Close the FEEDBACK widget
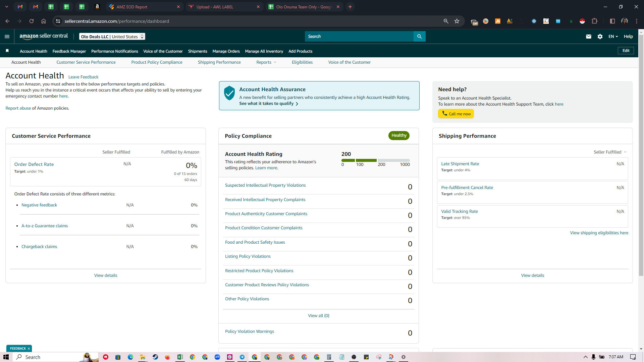The image size is (644, 362). click(x=29, y=349)
